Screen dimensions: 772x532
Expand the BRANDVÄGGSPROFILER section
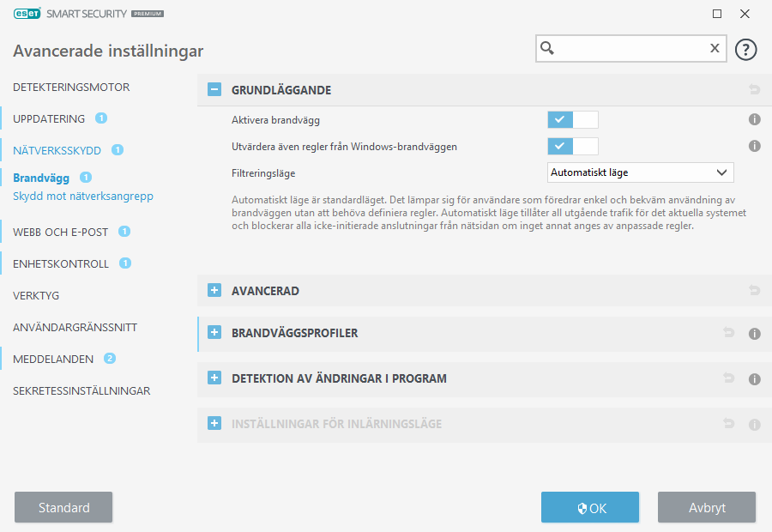(214, 333)
